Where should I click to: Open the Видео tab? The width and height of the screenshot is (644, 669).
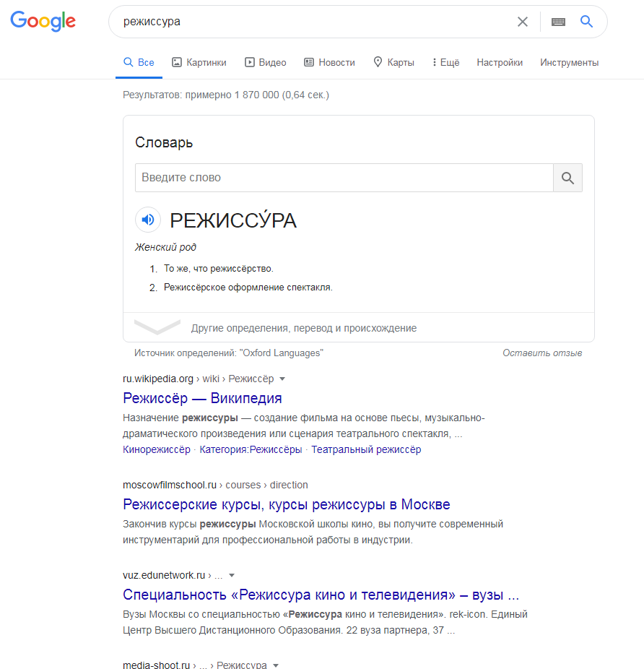point(265,62)
